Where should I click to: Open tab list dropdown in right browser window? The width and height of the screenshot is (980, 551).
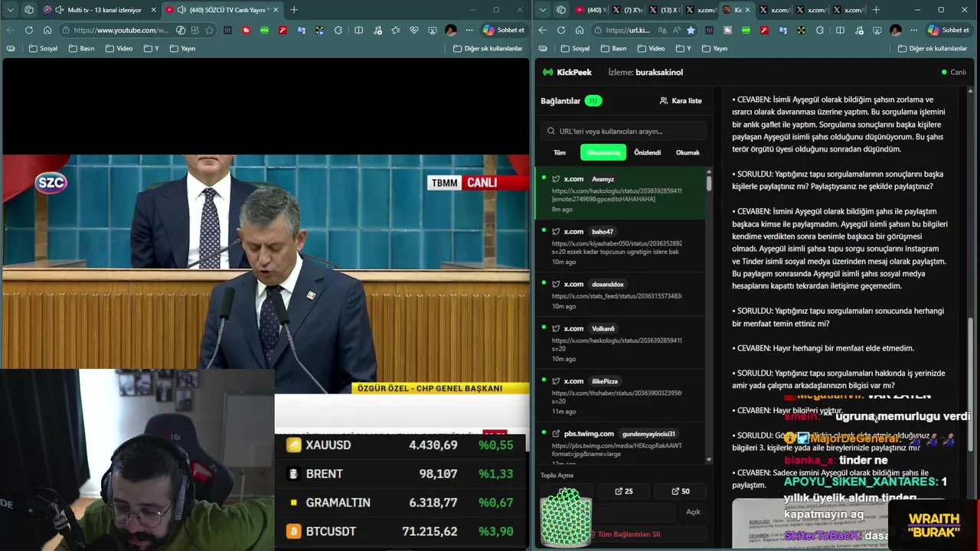pyautogui.click(x=543, y=10)
